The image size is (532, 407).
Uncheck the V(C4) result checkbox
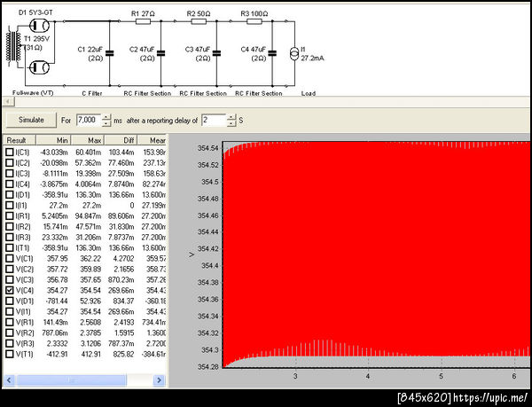[10, 290]
